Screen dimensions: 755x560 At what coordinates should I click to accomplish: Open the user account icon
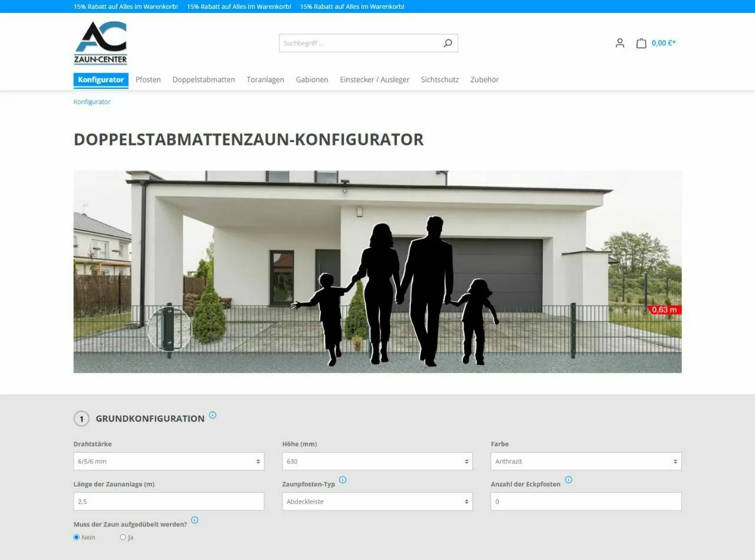point(619,42)
